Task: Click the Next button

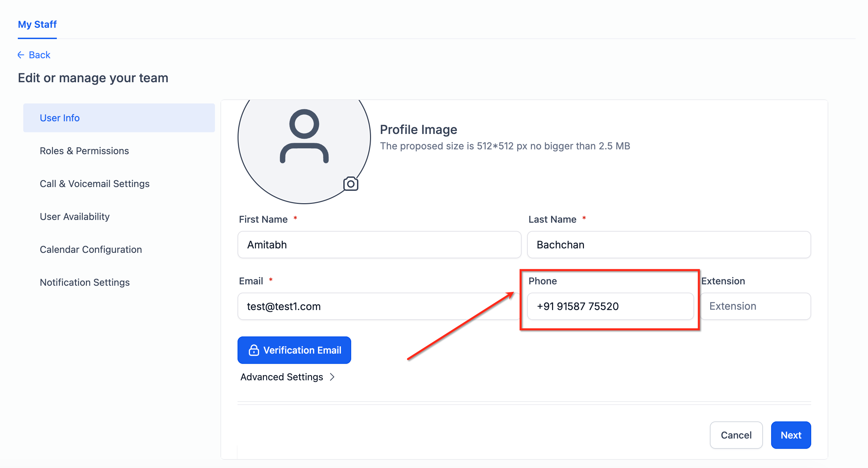Action: tap(791, 435)
